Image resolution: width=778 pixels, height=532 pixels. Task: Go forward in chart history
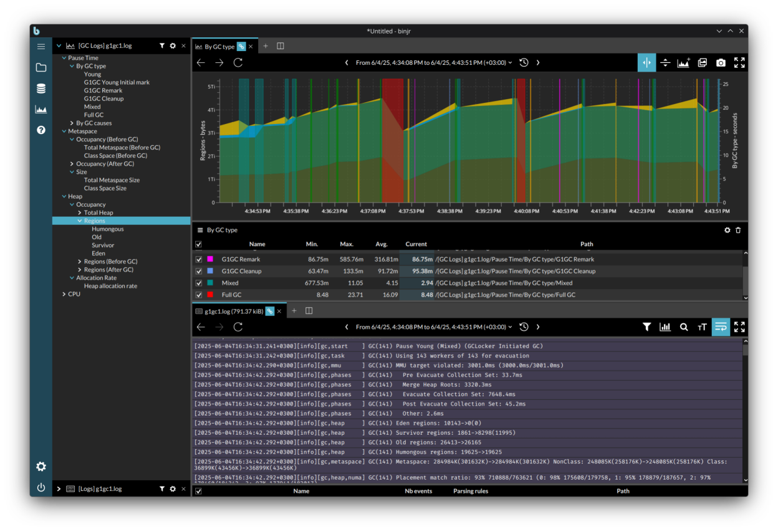coord(219,62)
